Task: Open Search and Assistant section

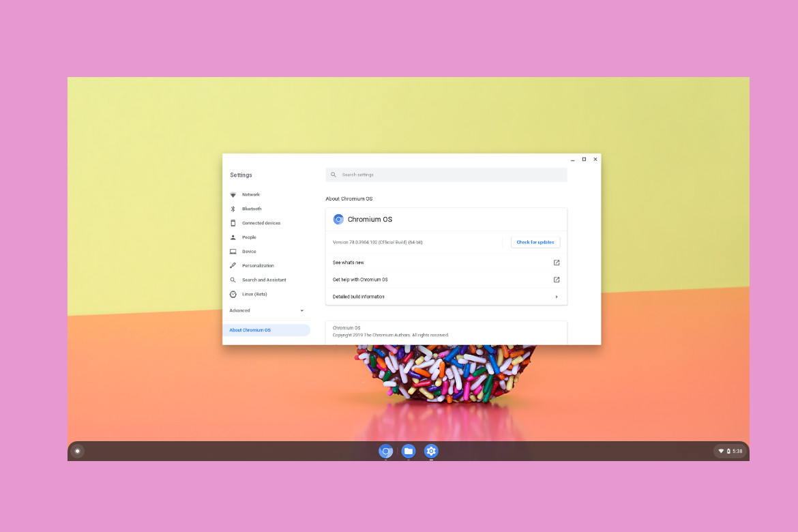Action: coord(264,280)
